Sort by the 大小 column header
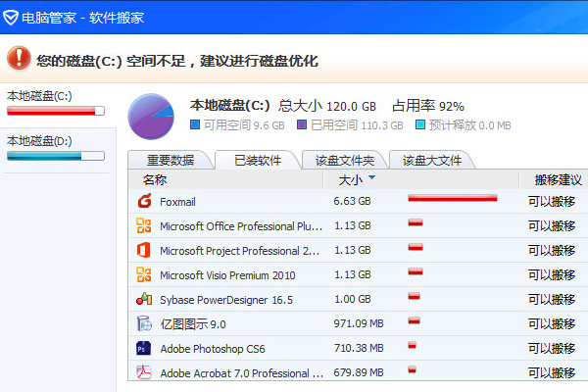This screenshot has height=392, width=588. (x=350, y=180)
